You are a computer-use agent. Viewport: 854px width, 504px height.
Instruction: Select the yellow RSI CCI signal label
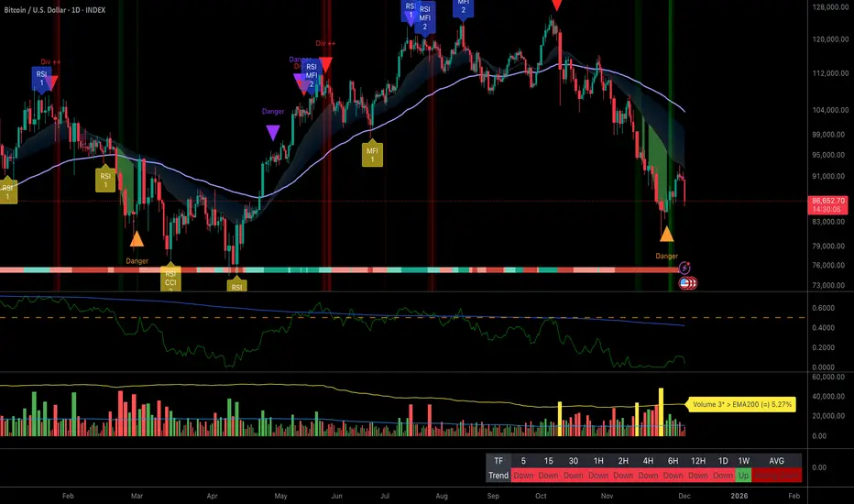point(170,279)
